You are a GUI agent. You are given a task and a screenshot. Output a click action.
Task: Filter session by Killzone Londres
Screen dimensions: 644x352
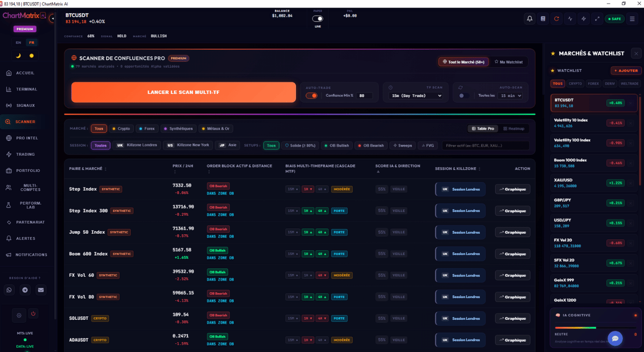click(x=137, y=145)
